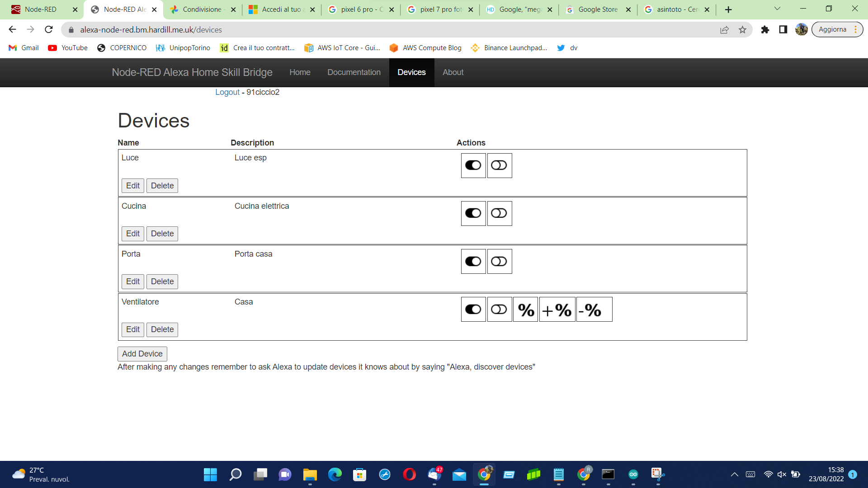This screenshot has width=868, height=488.
Task: Open the Documentation nav item
Action: [354, 72]
